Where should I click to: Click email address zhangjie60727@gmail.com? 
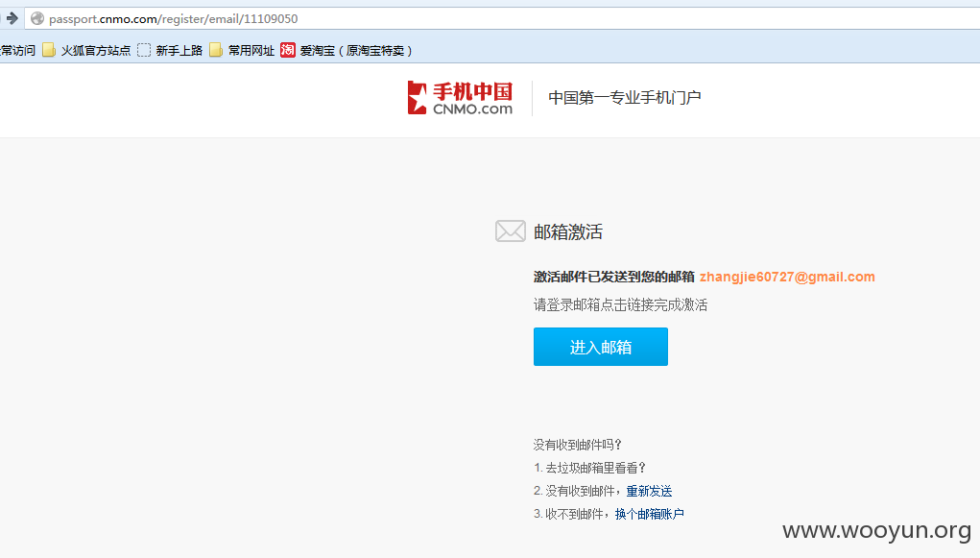787,278
